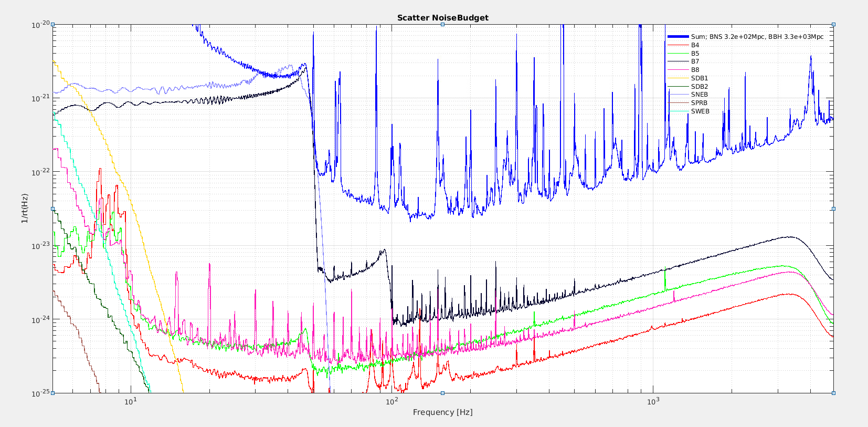This screenshot has height=427, width=868.
Task: Click the magenta B8 legend line sample
Action: (678, 70)
